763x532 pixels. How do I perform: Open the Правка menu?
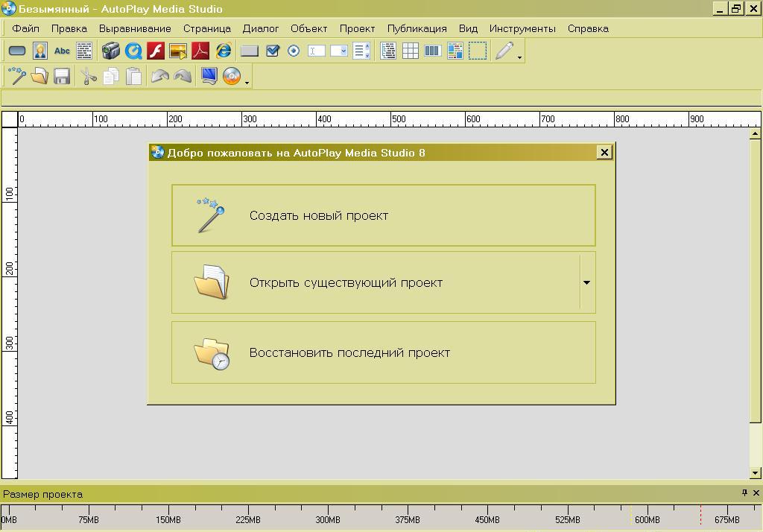tap(69, 29)
